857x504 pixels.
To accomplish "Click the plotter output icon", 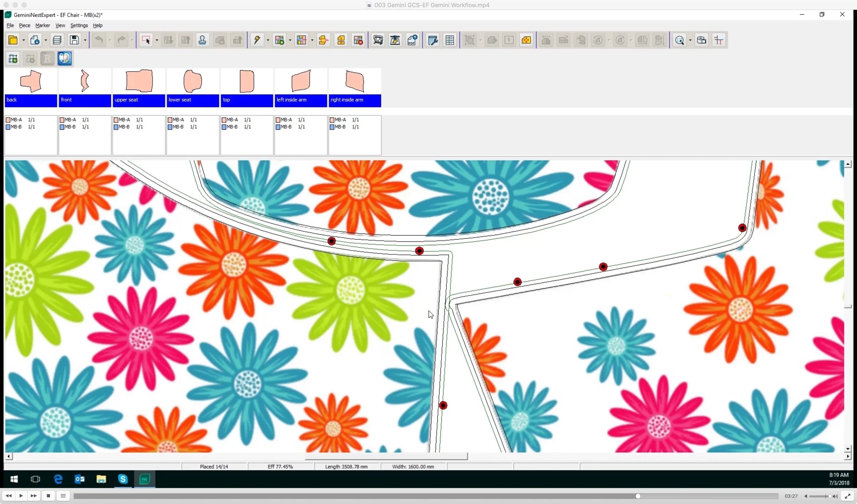I will tap(378, 40).
